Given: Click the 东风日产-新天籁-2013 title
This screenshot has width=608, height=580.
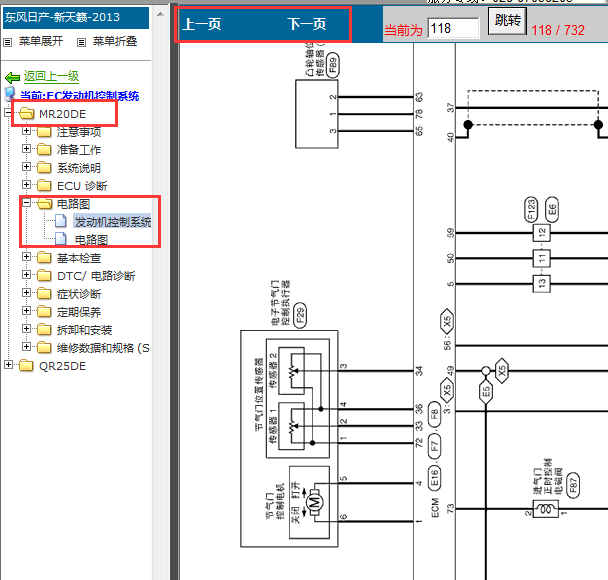Looking at the screenshot, I should tap(62, 17).
